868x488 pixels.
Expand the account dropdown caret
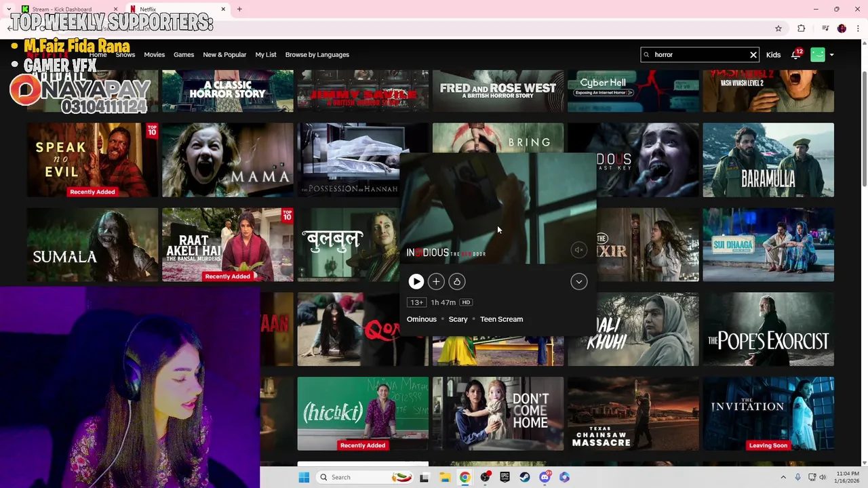[x=831, y=55]
